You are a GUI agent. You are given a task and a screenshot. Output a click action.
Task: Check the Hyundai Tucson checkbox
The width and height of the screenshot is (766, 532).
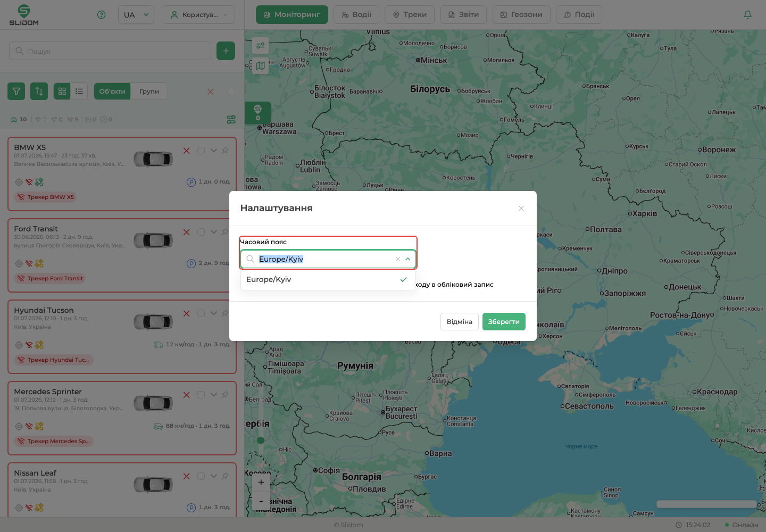point(201,313)
